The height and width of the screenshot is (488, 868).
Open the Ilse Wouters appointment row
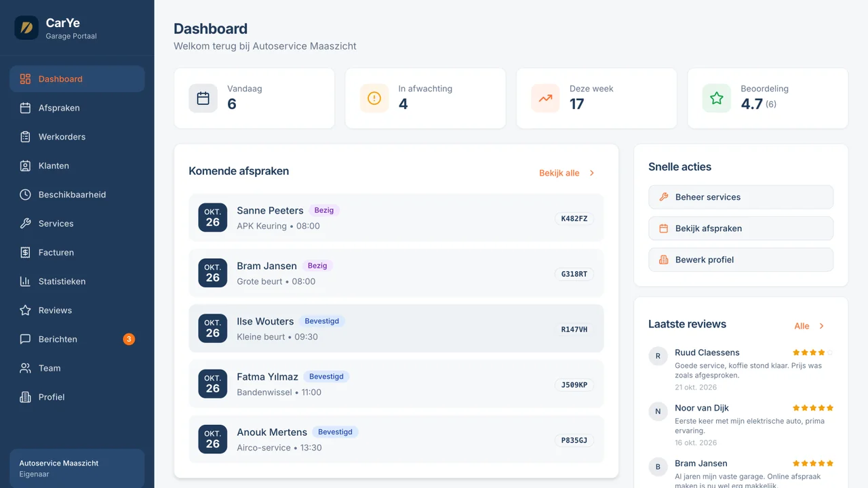[396, 329]
